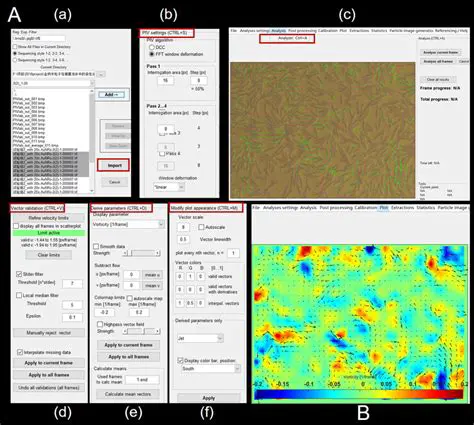Open the Display parameter 'Vorticity' dropdown
This screenshot has height=425, width=474.
tap(128, 224)
